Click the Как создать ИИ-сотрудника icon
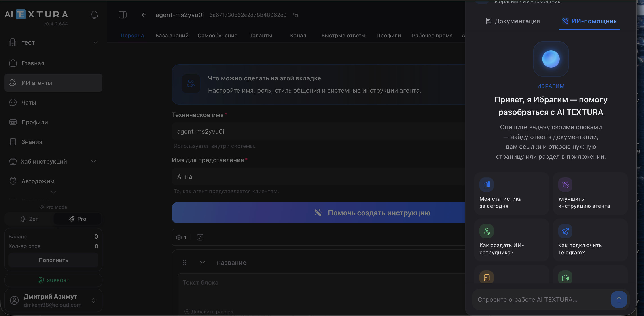Viewport: 644px width, 316px height. coord(487,231)
